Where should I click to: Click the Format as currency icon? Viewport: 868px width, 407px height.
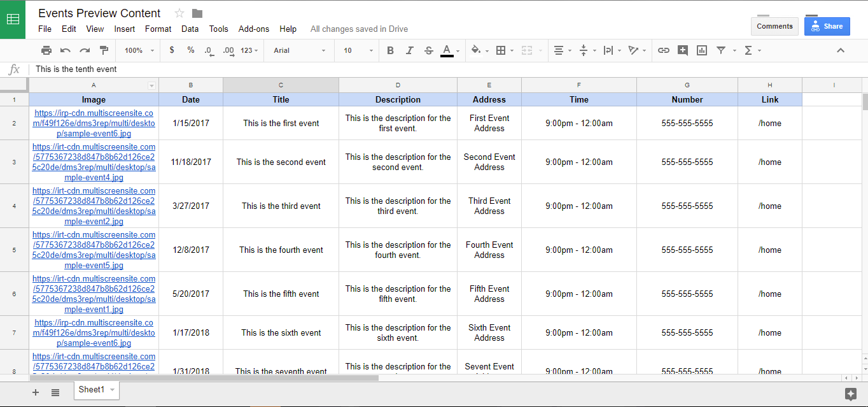point(172,50)
